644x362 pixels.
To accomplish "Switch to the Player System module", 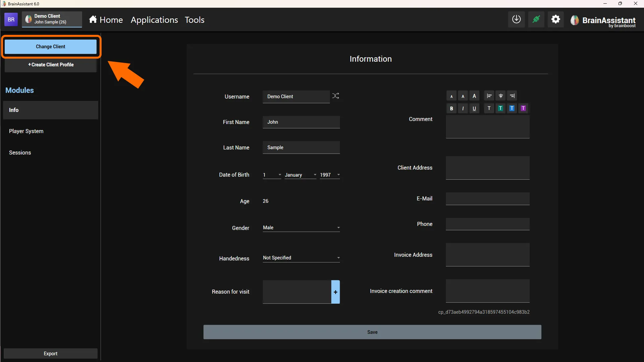I will click(x=51, y=131).
